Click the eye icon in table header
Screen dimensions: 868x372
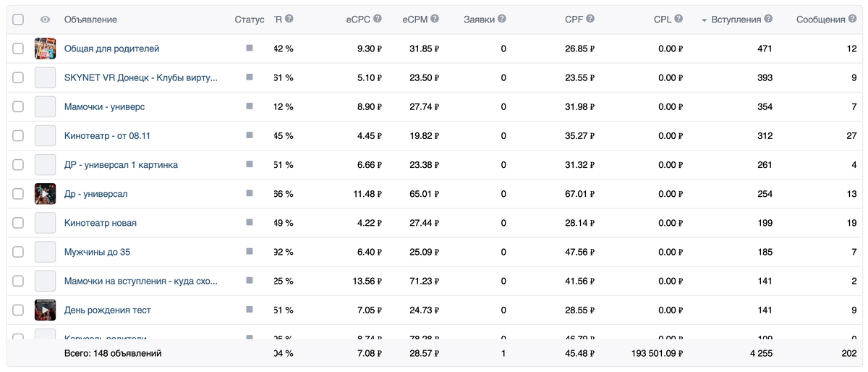click(x=45, y=20)
